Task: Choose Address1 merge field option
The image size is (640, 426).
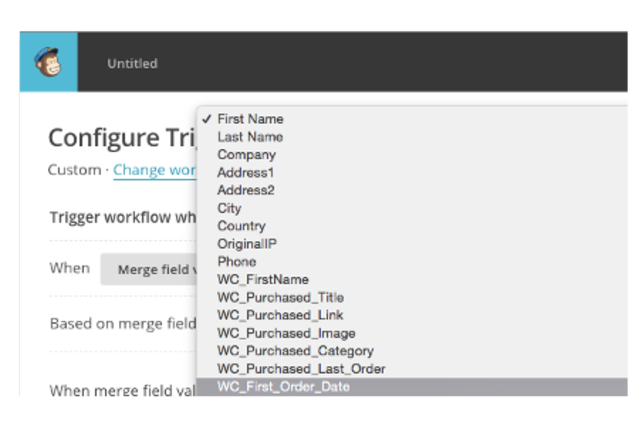Action: coord(412,173)
